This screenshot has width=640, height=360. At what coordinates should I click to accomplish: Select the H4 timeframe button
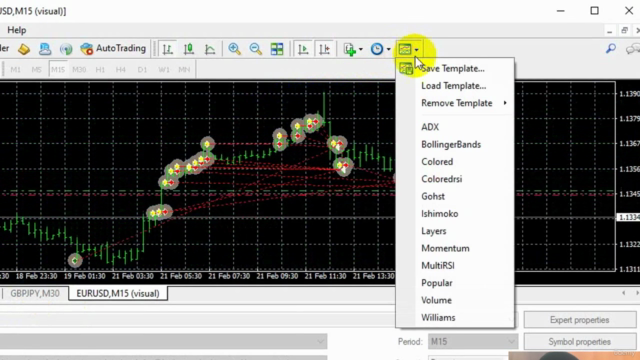121,69
